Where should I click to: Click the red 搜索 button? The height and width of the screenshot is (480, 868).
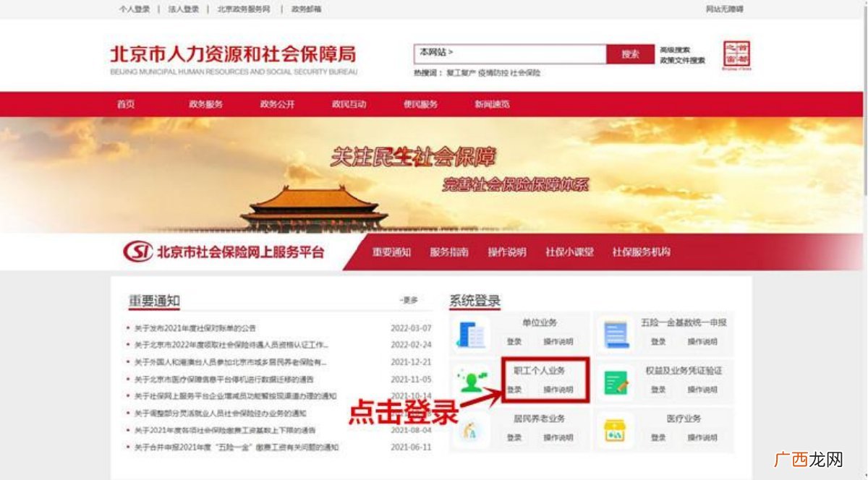[630, 54]
